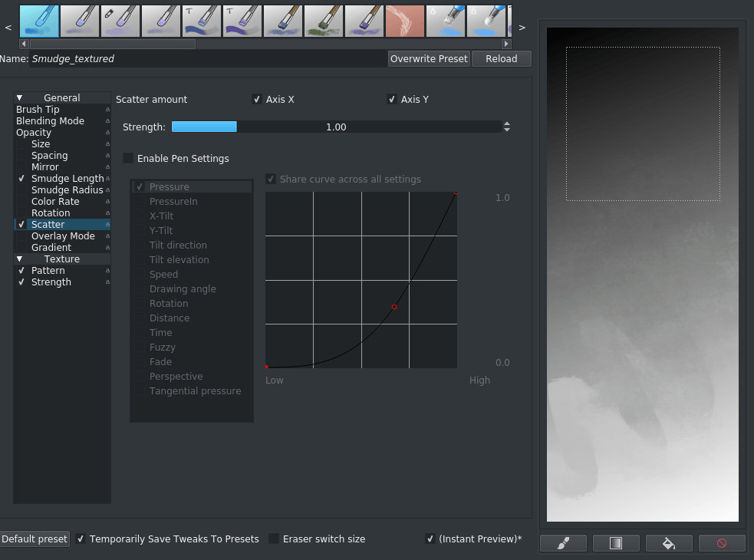Fill the scratchpad with background color
This screenshot has width=754, height=560.
point(668,543)
